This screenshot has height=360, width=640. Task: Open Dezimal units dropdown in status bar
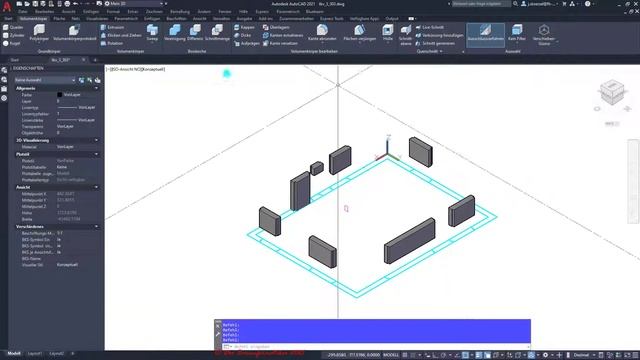[584, 355]
